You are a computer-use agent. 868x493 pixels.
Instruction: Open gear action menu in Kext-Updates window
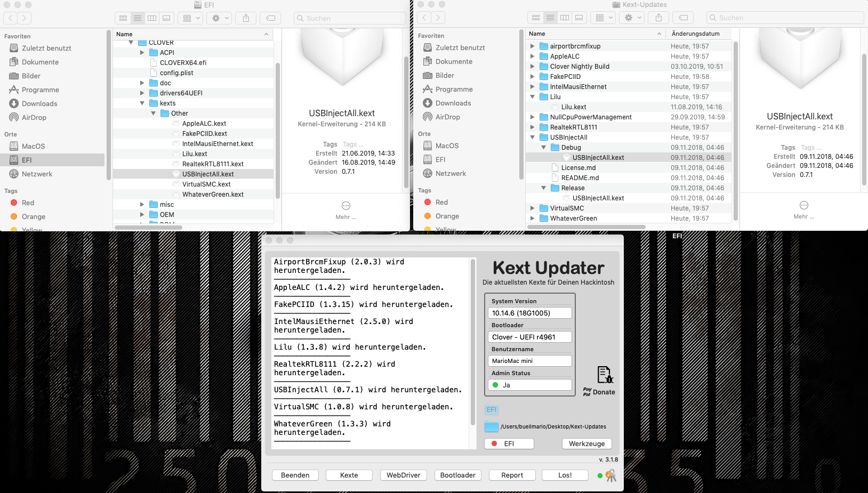633,18
